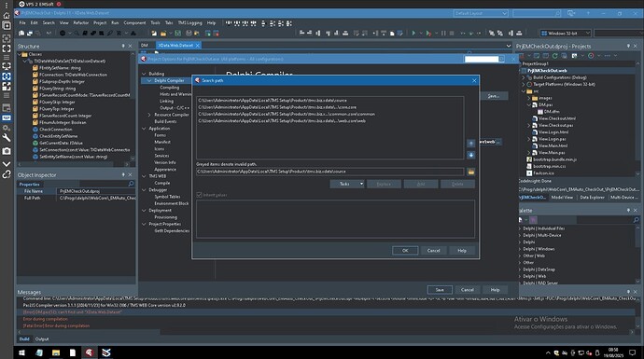Expand the Resource Compiler options node
This screenshot has height=359, width=644.
[149, 115]
